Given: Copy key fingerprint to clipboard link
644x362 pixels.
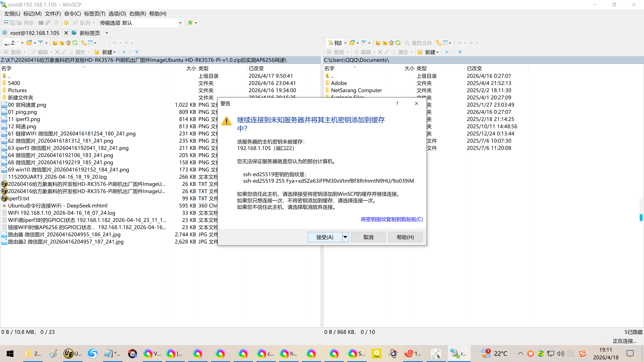Looking at the screenshot, I should (x=391, y=219).
